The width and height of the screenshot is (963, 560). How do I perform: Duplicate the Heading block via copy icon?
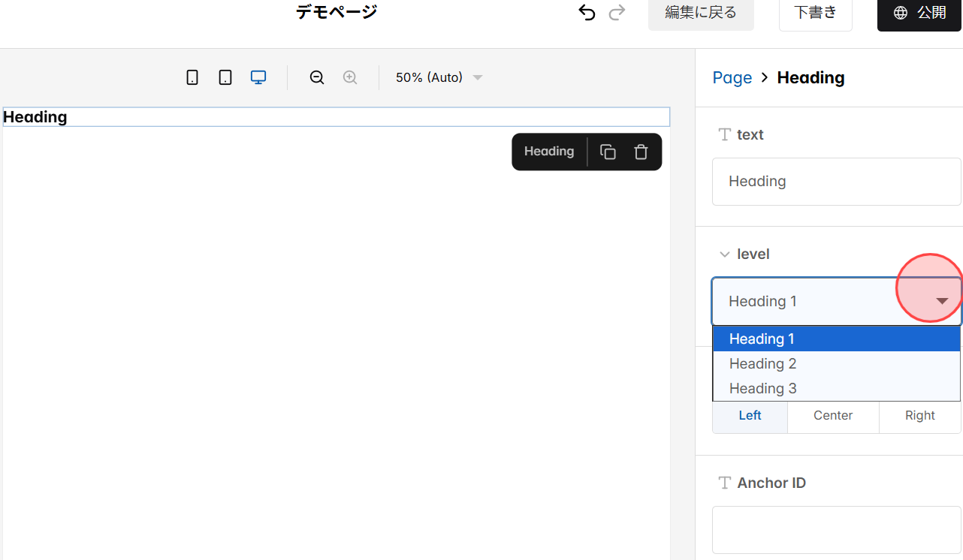[x=608, y=151]
